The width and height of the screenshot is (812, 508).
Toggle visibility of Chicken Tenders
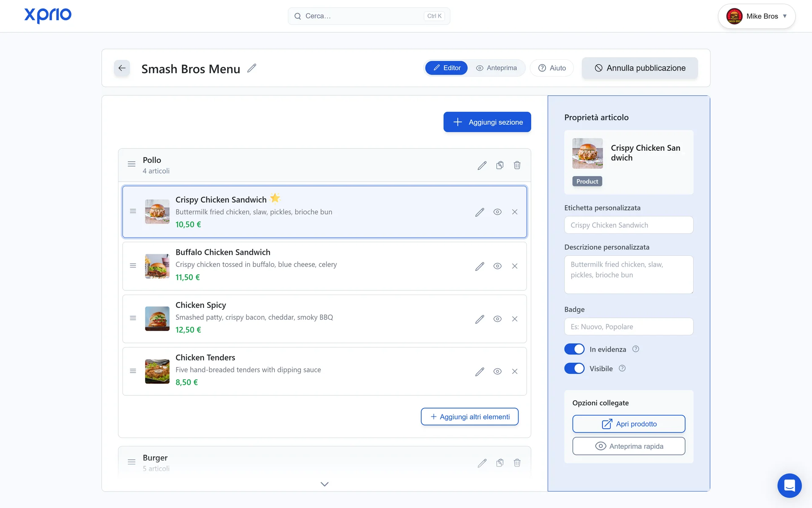click(x=497, y=372)
